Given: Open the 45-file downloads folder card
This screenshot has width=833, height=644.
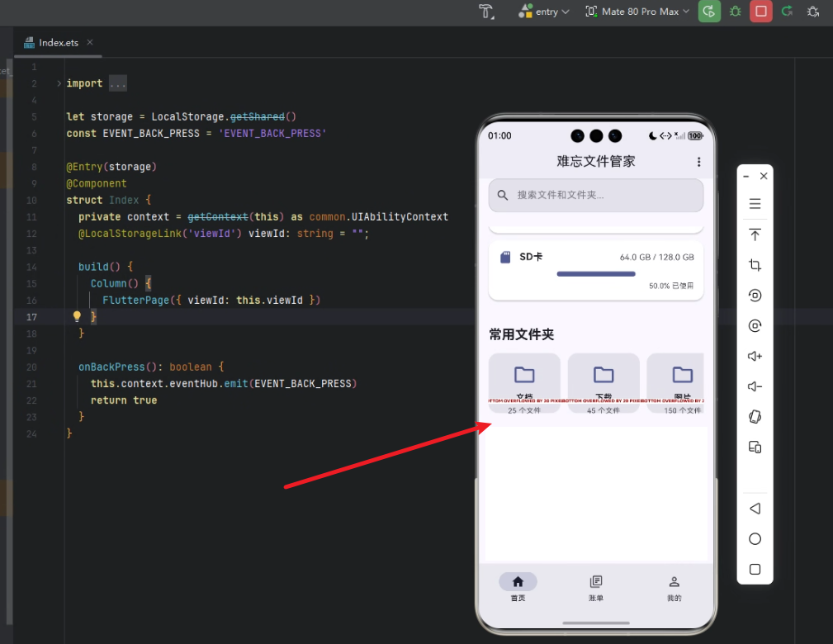Looking at the screenshot, I should (603, 383).
